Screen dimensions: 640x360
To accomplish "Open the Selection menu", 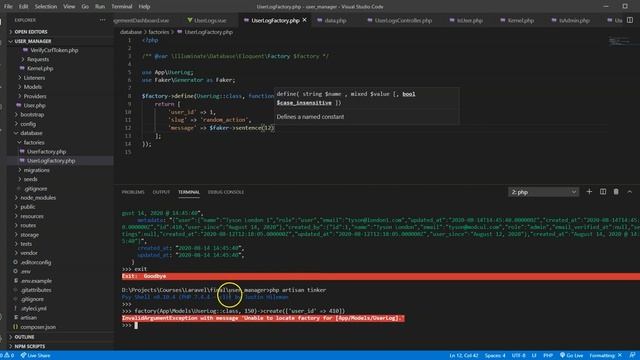I will (46, 7).
